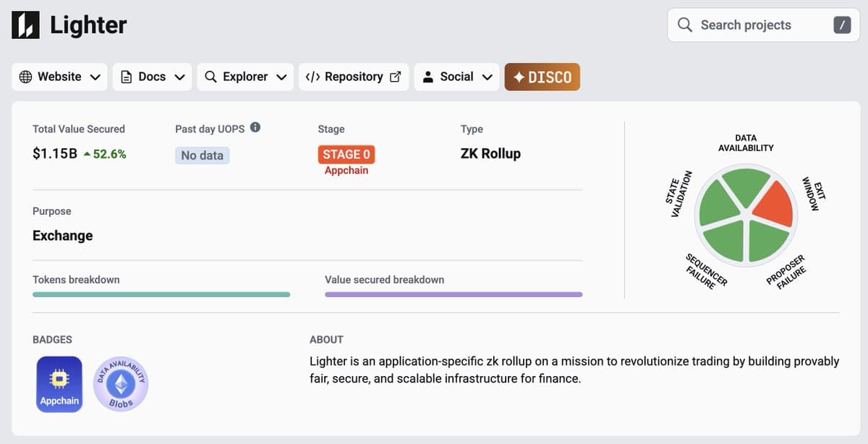The height and width of the screenshot is (444, 868).
Task: Select the Data Availability Blobs badge
Action: (x=121, y=383)
